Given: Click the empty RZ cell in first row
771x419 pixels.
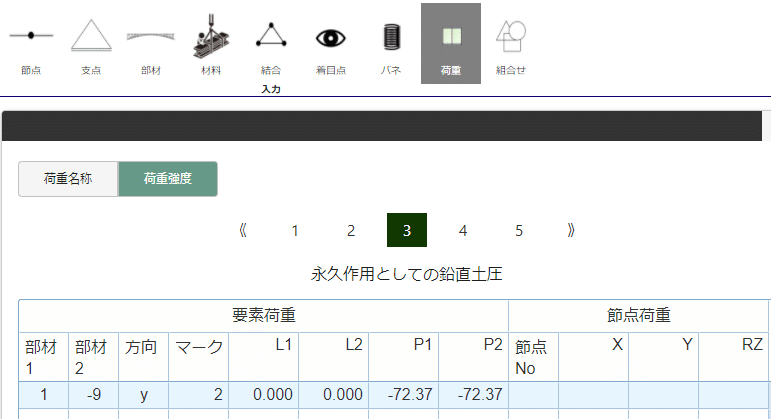Looking at the screenshot, I should click(733, 394).
